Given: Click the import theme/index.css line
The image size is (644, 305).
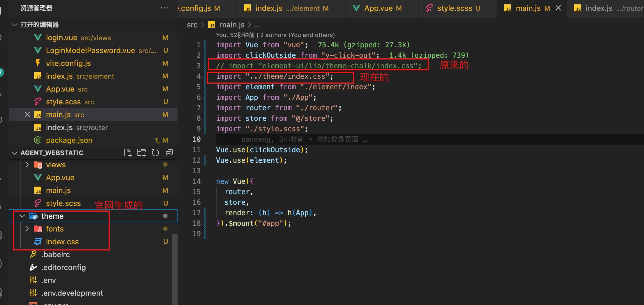Looking at the screenshot, I should click(x=275, y=76).
